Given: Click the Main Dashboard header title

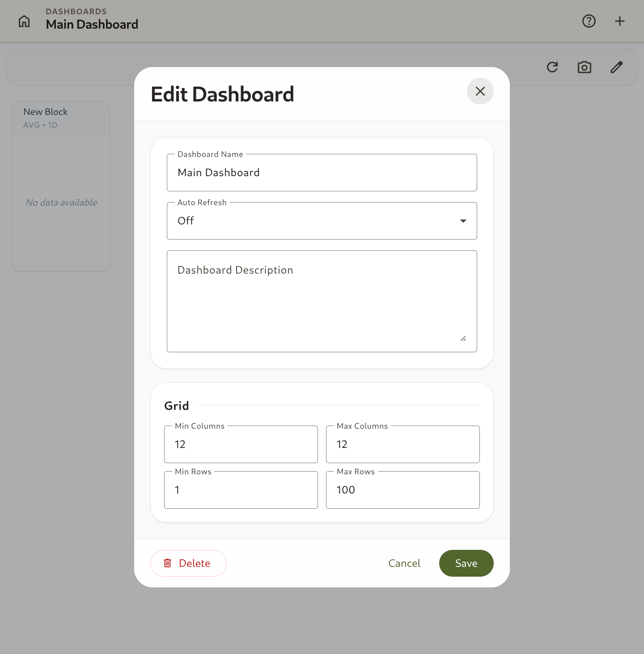Looking at the screenshot, I should tap(92, 24).
